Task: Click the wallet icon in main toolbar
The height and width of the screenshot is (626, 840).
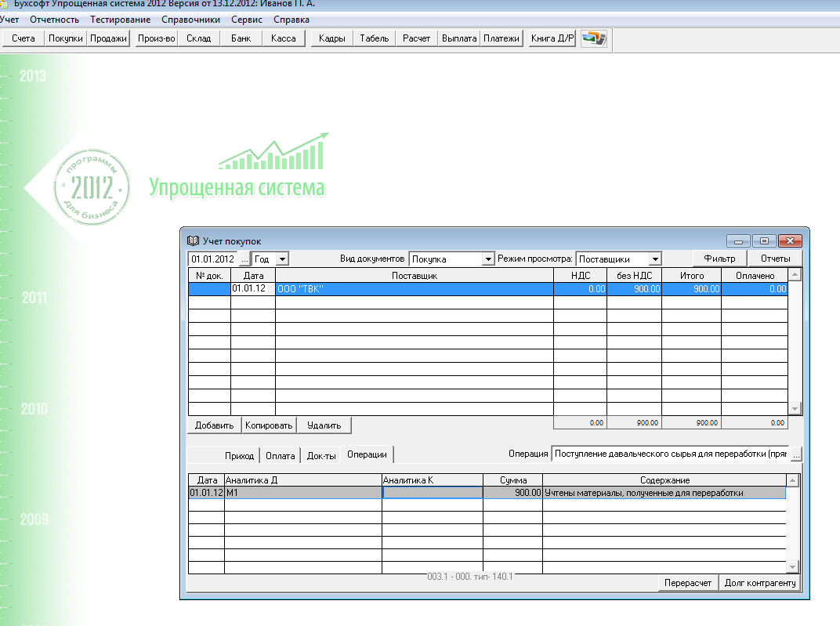Action: coord(594,38)
